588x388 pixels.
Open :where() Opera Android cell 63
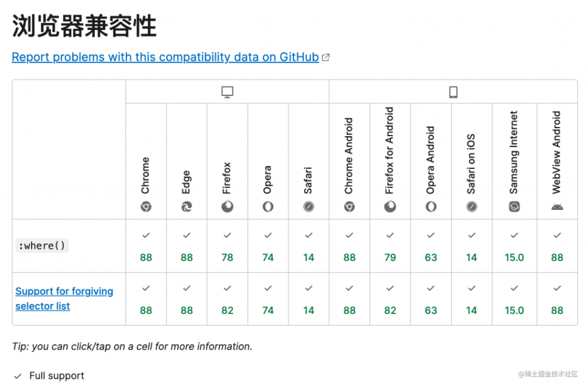tap(431, 246)
